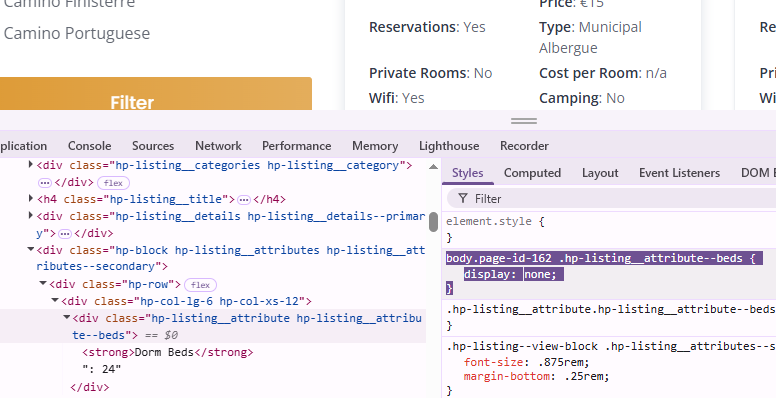The width and height of the screenshot is (776, 398).
Task: Click ellipsis in hp-listing__title h4 node
Action: coord(243,200)
